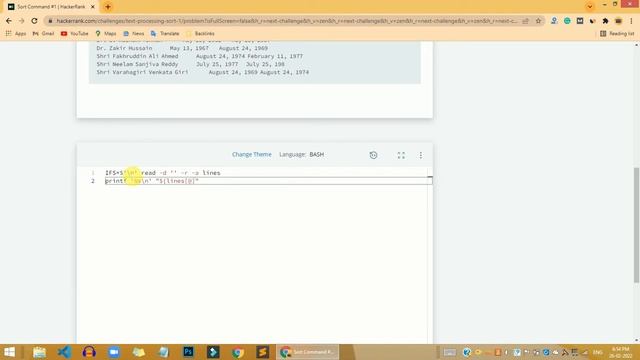The image size is (640, 360).
Task: Open the Backlinks bookmark folder
Action: point(200,33)
